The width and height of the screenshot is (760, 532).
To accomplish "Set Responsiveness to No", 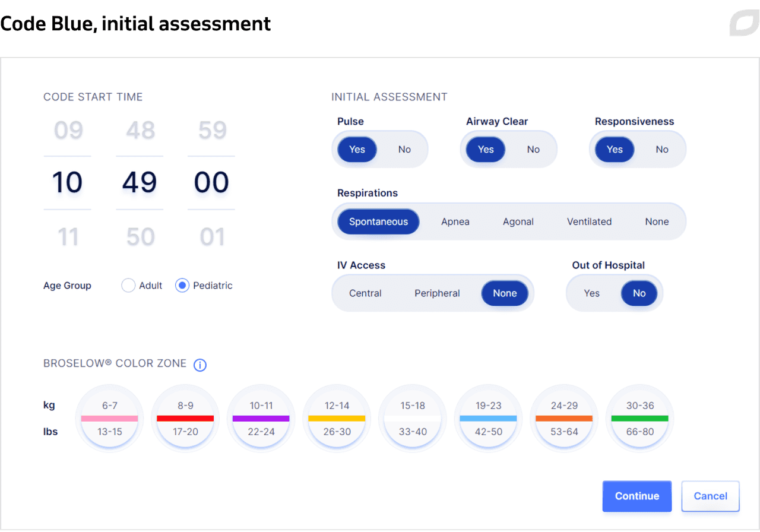I will coord(662,150).
